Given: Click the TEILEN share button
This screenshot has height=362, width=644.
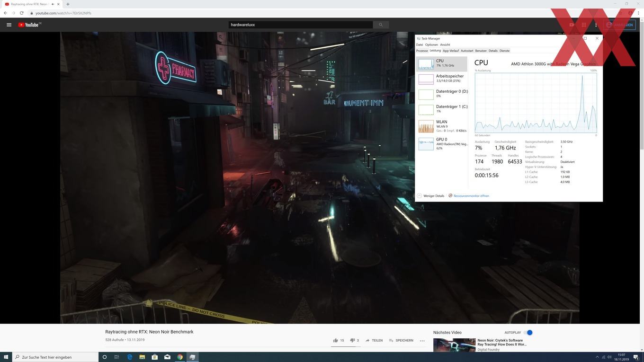Looking at the screenshot, I should coord(374,340).
